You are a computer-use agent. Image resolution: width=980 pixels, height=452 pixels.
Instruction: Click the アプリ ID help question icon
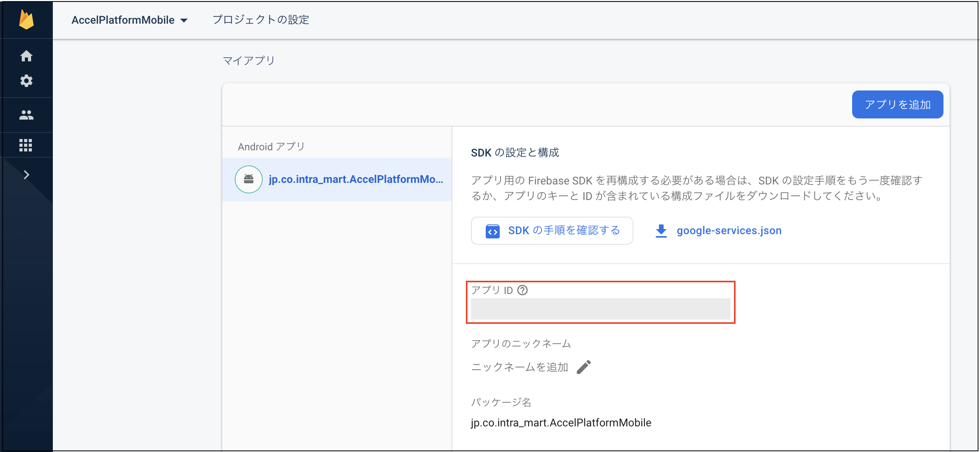[x=523, y=290]
